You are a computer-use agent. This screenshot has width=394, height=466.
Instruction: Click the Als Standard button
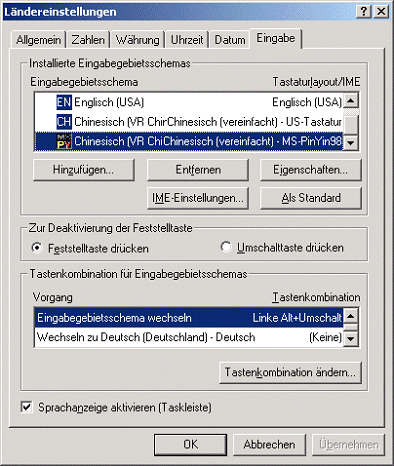click(x=311, y=198)
